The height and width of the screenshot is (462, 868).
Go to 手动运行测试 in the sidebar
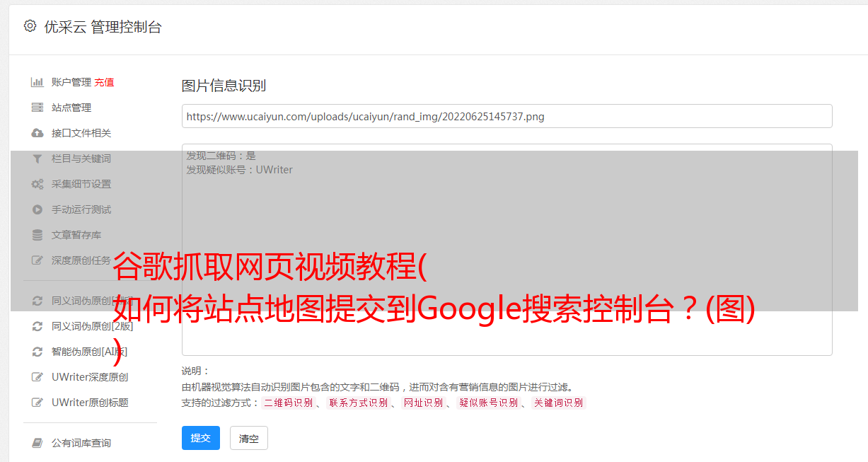click(x=81, y=209)
